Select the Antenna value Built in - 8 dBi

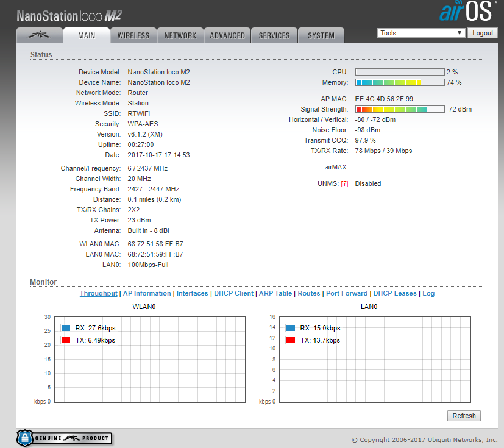coord(148,230)
